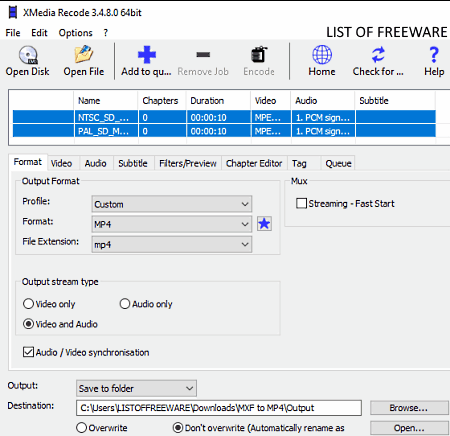Click the Chapters column header

point(162,100)
